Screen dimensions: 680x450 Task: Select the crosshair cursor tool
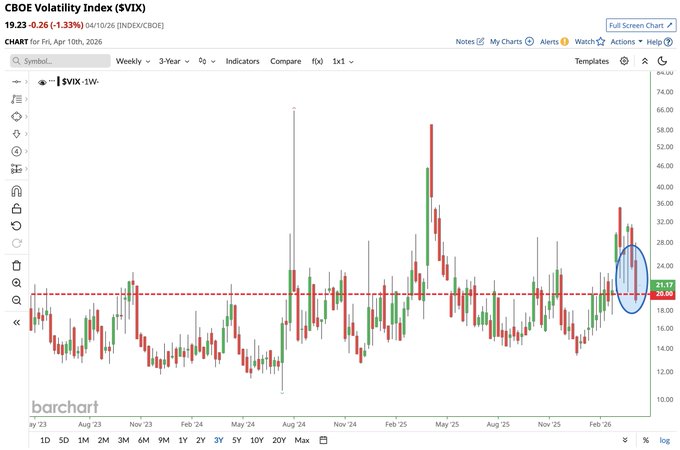[x=16, y=82]
